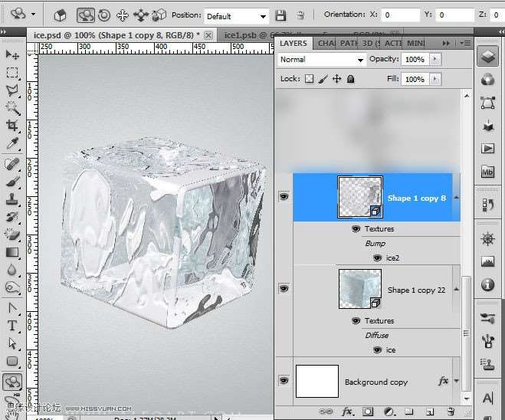Select the Eraser tool
Screen dimensions: 505x420
pyautogui.click(x=12, y=235)
